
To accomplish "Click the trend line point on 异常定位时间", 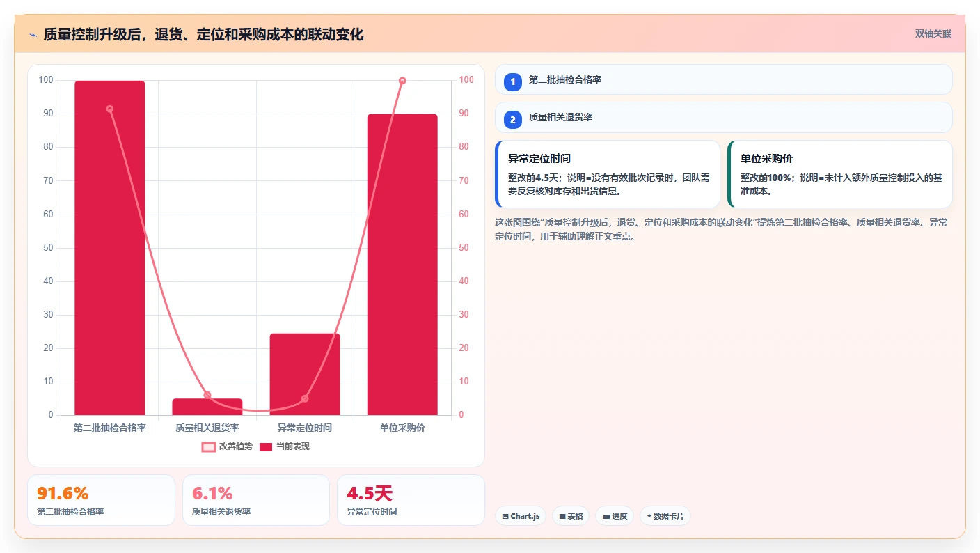I will tap(305, 399).
